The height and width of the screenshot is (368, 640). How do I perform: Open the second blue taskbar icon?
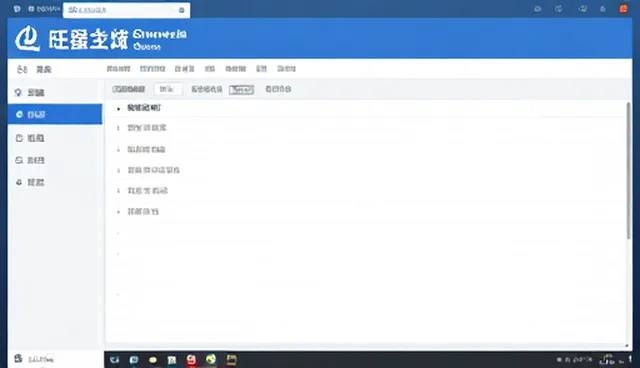click(133, 359)
